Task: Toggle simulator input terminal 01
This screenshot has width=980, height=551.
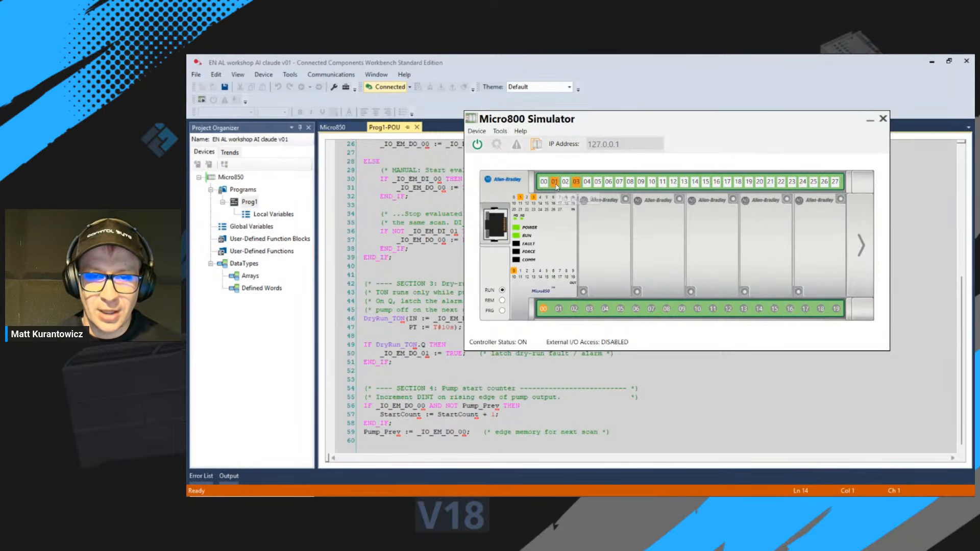Action: 554,182
